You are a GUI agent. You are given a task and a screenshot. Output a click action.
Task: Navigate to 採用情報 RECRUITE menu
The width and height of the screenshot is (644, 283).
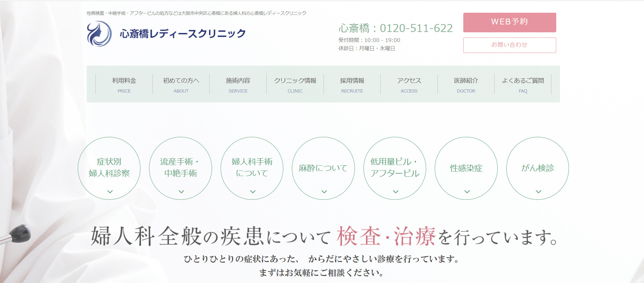[x=352, y=85]
